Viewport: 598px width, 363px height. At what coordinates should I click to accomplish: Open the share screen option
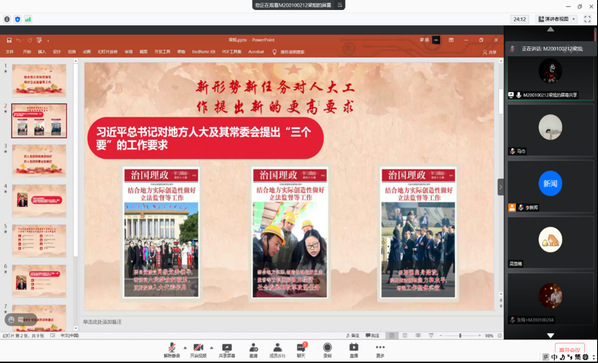(227, 350)
